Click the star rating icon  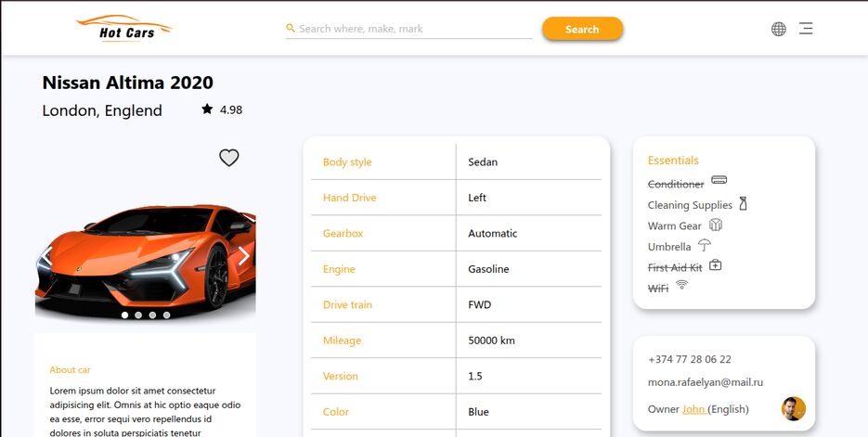pyautogui.click(x=207, y=109)
